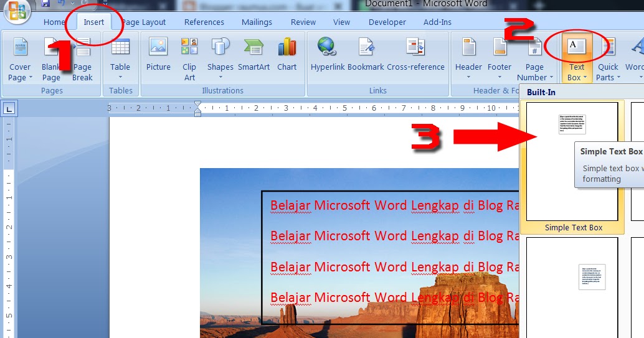644x338 pixels.
Task: Switch to the Insert tab
Action: tap(93, 22)
